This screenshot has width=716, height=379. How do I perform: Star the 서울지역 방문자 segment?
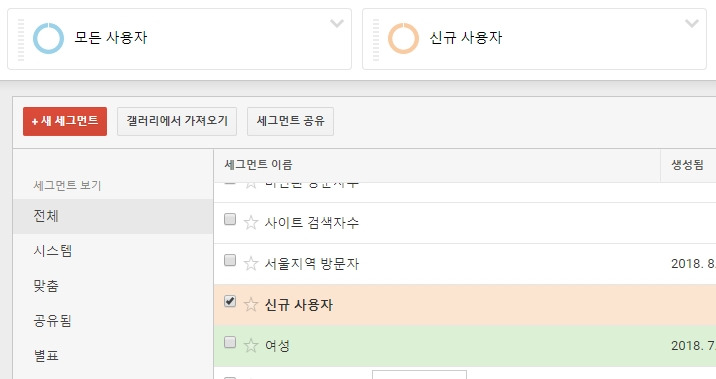[x=251, y=263]
